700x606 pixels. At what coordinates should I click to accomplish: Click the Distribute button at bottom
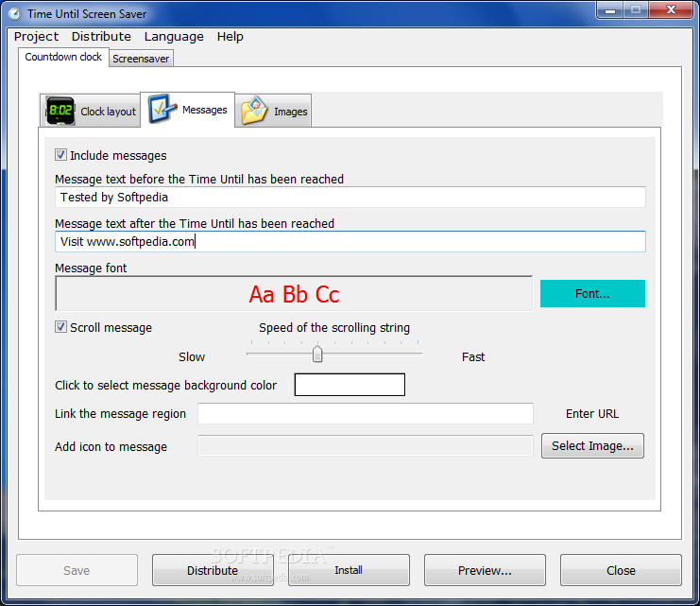pos(213,570)
